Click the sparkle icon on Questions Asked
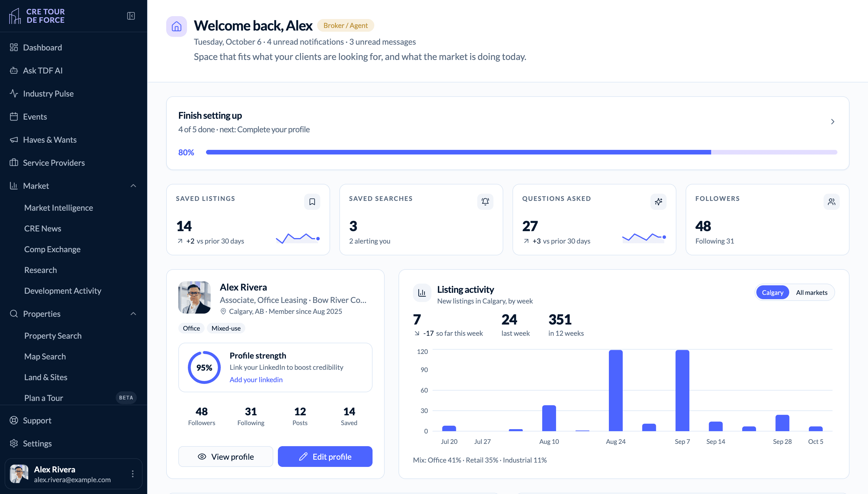This screenshot has width=868, height=494. (x=659, y=202)
